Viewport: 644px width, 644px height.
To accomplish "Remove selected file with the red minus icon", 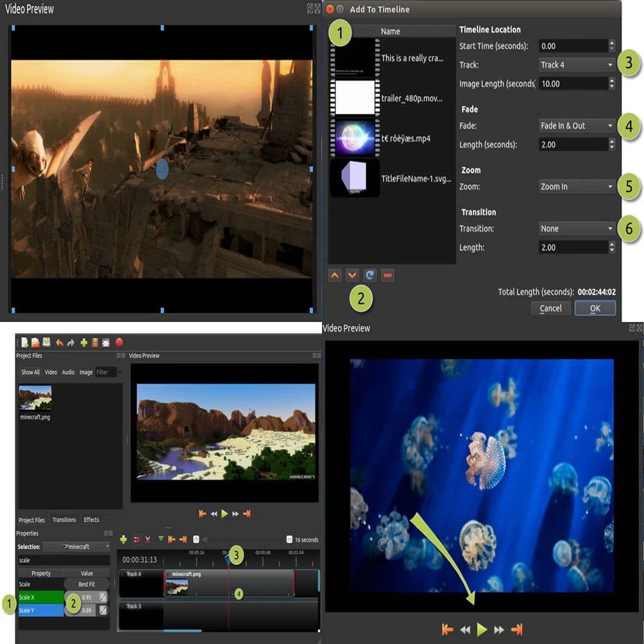I will (387, 275).
